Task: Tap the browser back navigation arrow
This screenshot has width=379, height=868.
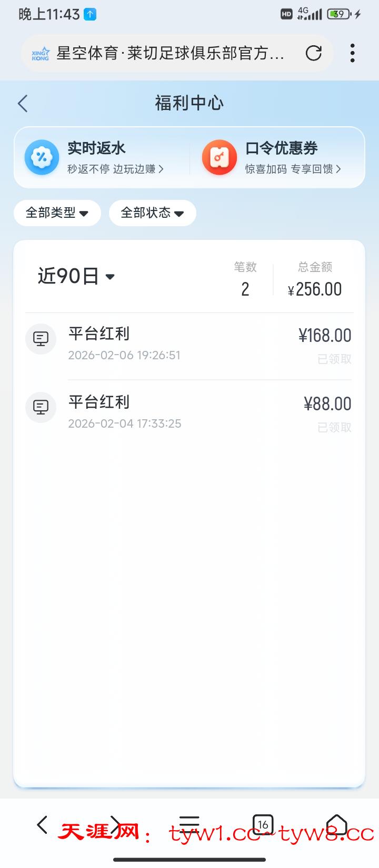Action: click(x=43, y=824)
